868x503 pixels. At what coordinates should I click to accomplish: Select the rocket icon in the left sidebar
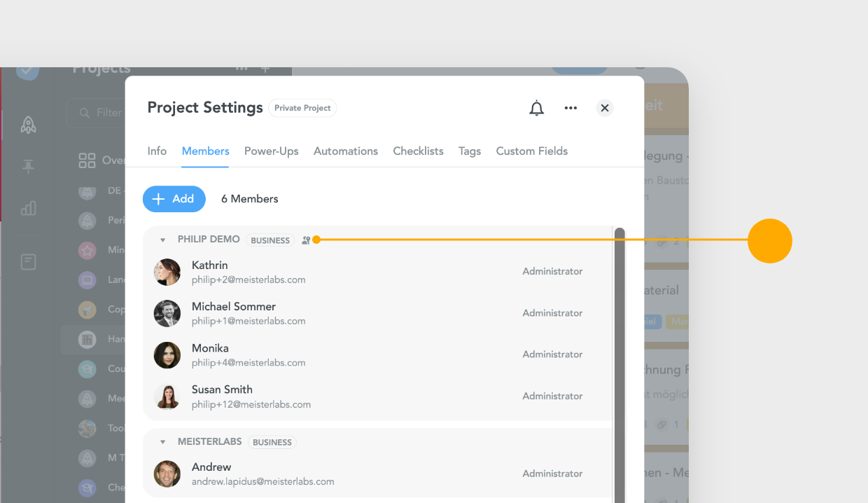[x=28, y=125]
